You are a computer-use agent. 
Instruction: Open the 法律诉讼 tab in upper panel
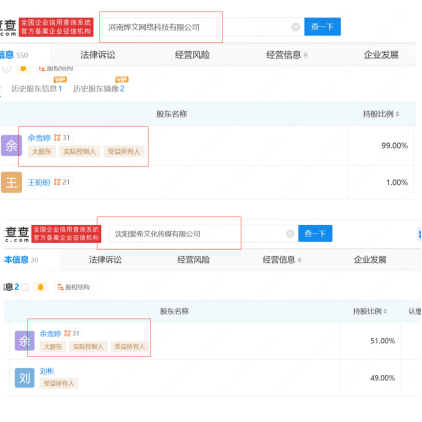(x=98, y=55)
